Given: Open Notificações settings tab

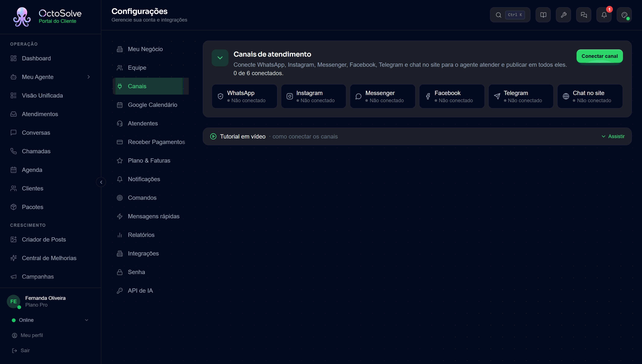Looking at the screenshot, I should (x=151, y=179).
